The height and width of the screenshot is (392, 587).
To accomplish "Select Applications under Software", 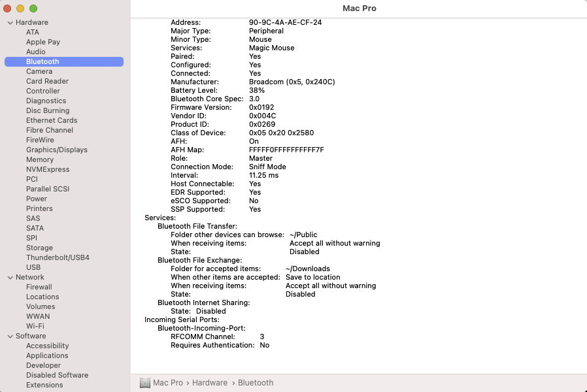I will pyautogui.click(x=47, y=355).
